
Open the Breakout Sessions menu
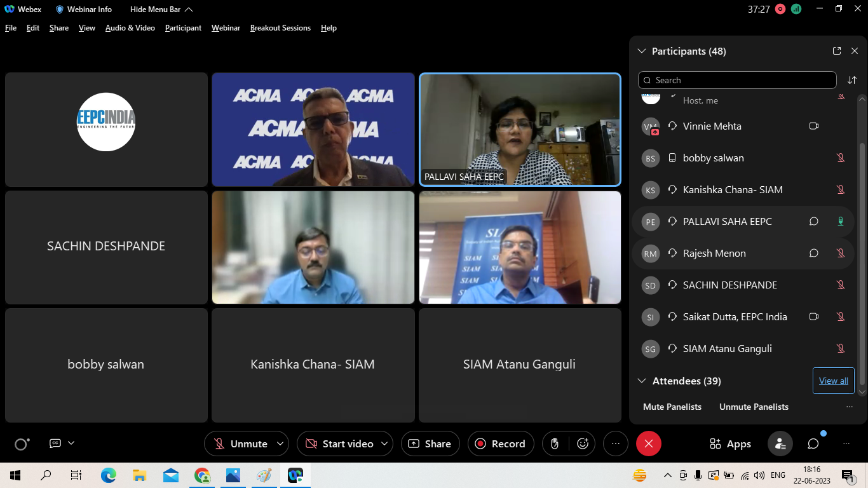280,28
